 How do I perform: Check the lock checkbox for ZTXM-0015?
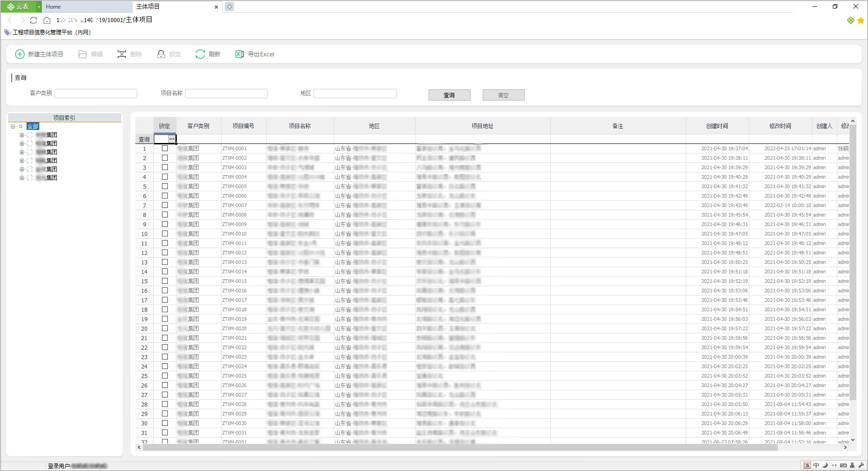165,281
